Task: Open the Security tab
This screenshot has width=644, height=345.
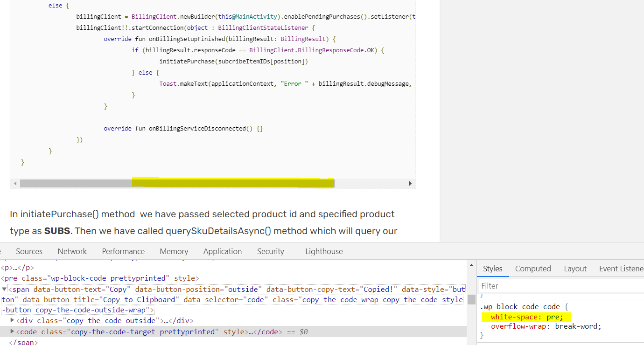Action: coord(271,251)
